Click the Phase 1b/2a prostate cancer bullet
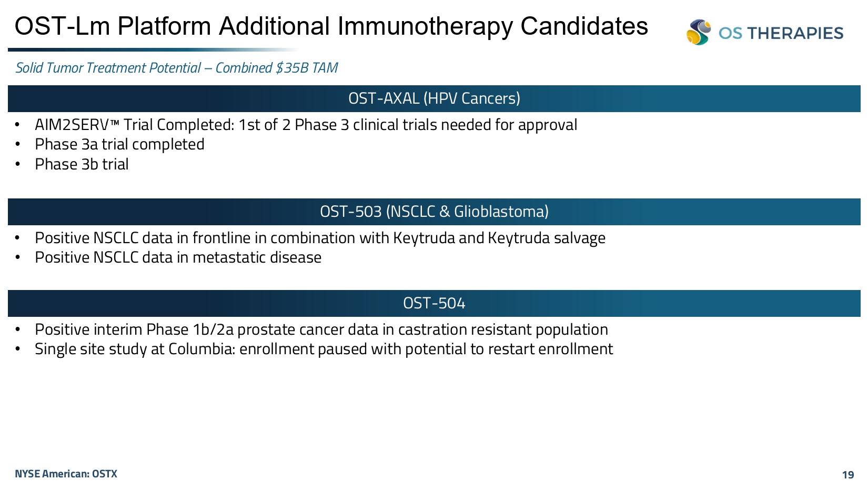Screen dimensions: 868x490 click(321, 329)
